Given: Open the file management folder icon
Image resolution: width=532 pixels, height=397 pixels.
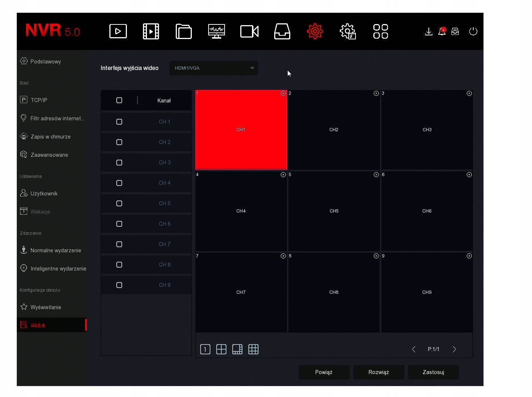Looking at the screenshot, I should tap(184, 31).
